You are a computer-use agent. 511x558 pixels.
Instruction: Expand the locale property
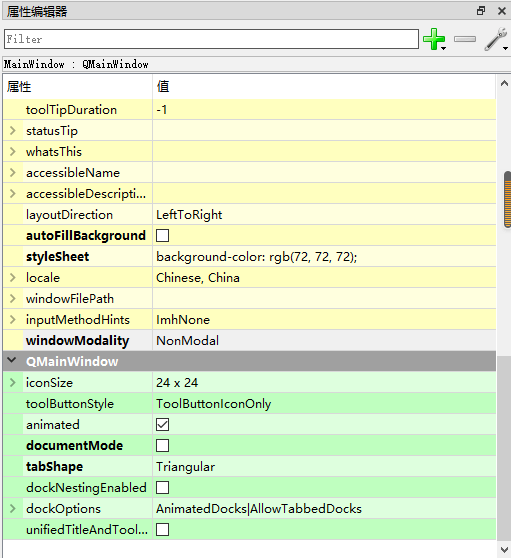13,278
